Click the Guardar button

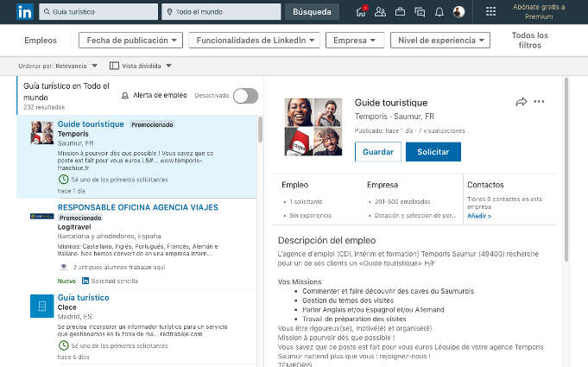pos(377,152)
